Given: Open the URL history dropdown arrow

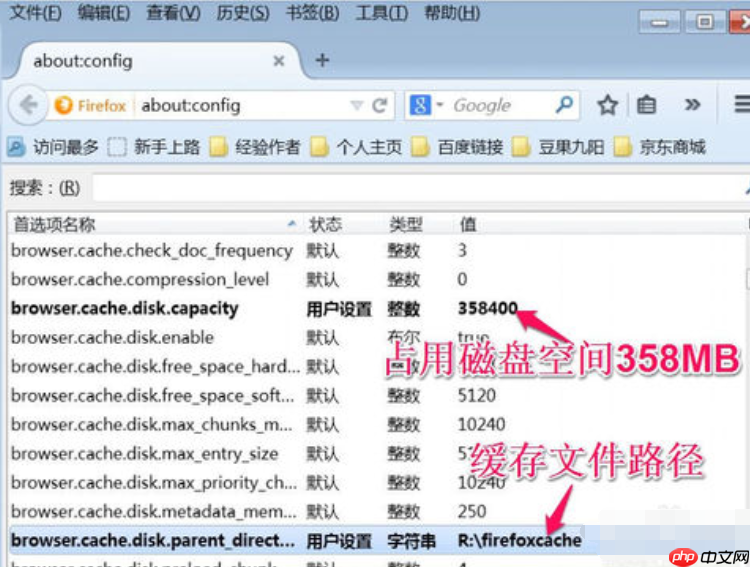Looking at the screenshot, I should pyautogui.click(x=357, y=105).
